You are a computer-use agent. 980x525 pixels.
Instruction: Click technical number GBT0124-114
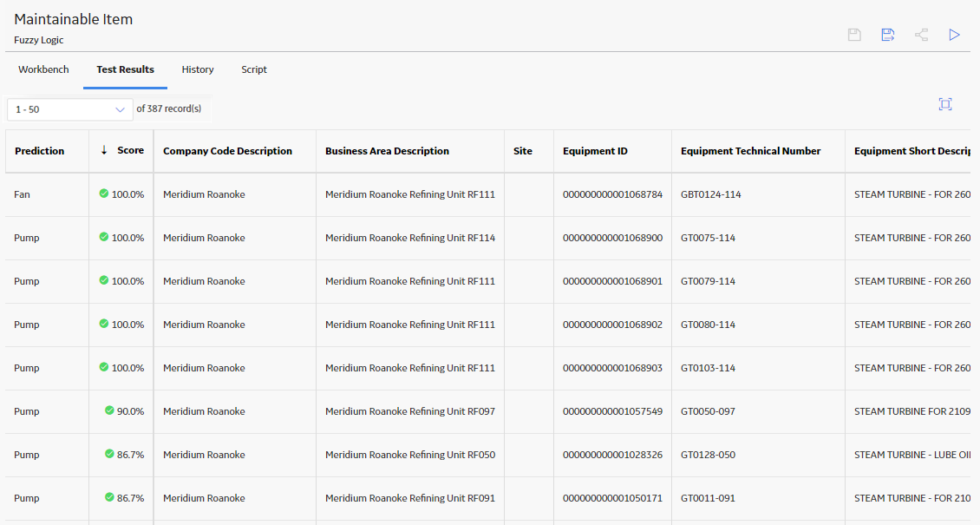[710, 194]
